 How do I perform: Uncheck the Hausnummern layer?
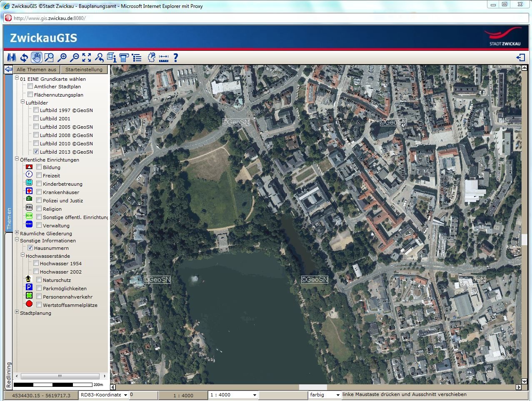[30, 248]
